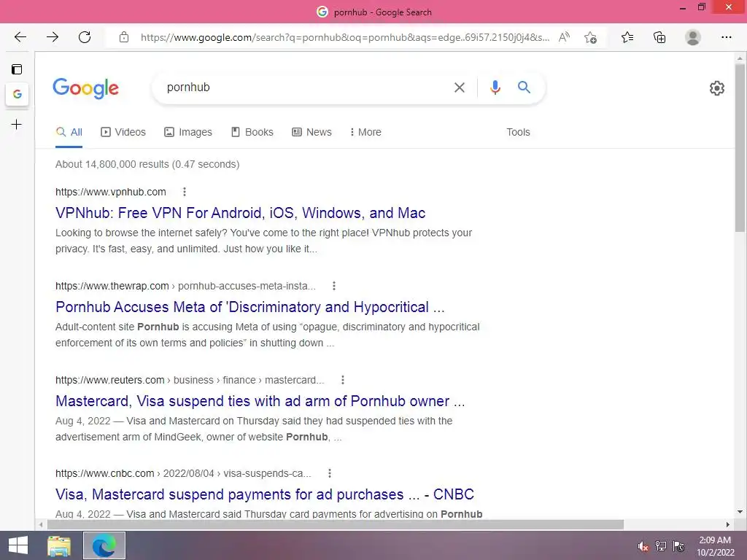
Task: Switch to Images results
Action: click(x=188, y=133)
